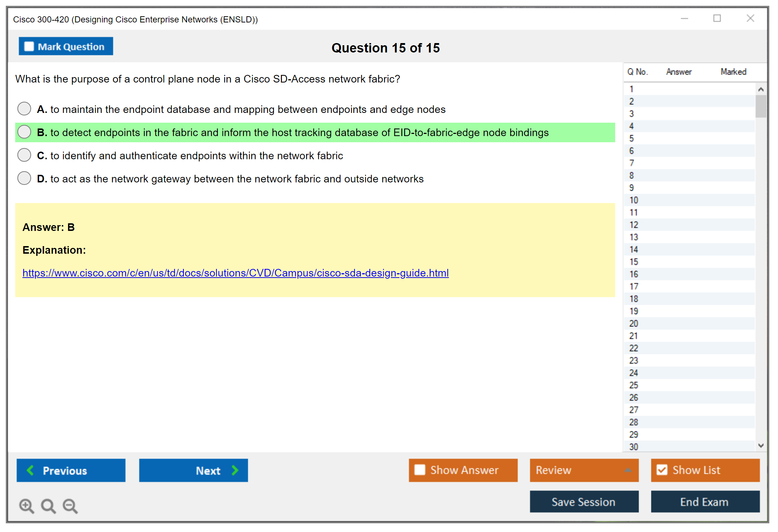The image size is (778, 532).
Task: Select question 15 in the list
Action: coord(634,262)
